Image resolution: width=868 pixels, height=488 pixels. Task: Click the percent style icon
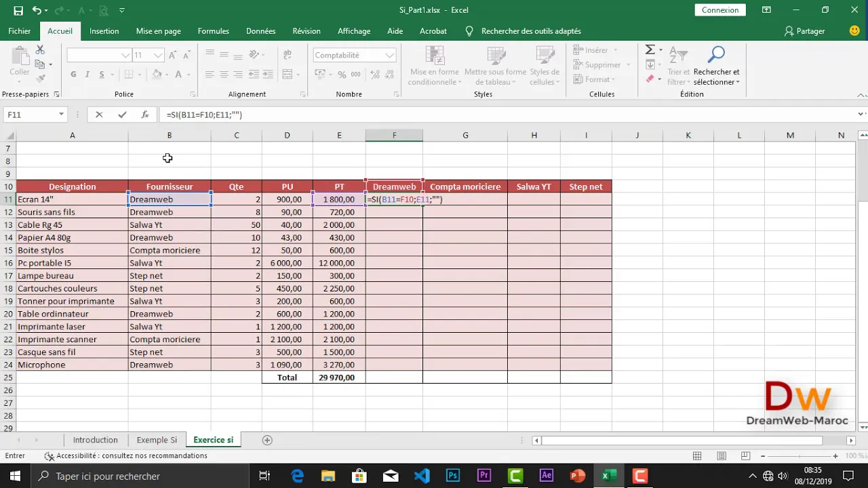click(341, 75)
